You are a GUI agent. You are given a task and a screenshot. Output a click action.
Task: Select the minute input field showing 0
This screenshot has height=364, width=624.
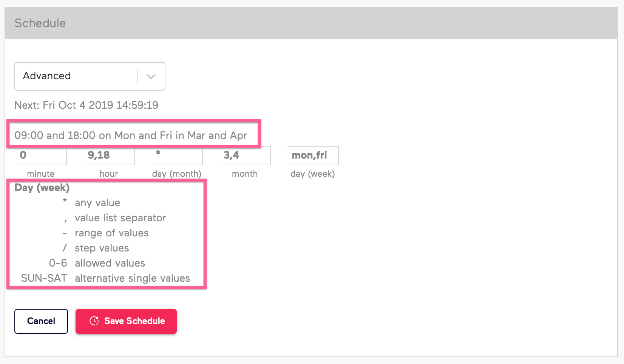point(40,155)
